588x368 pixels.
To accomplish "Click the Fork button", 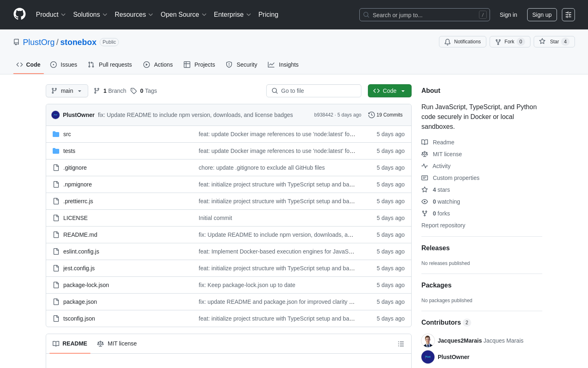I will tap(510, 42).
